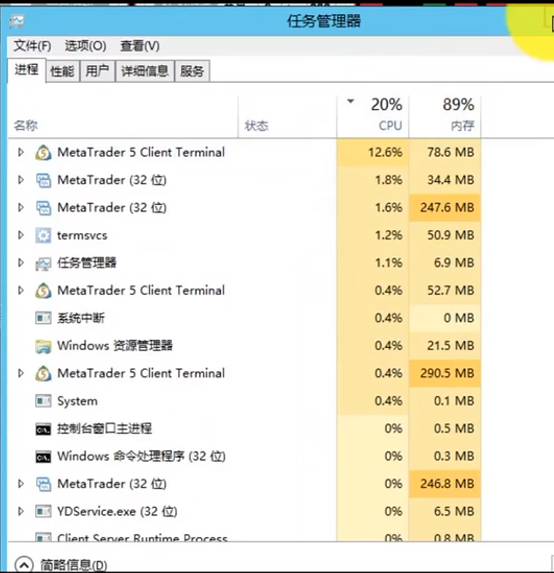Switch to the 详细信息 tab
This screenshot has height=573, width=554.
pos(145,71)
